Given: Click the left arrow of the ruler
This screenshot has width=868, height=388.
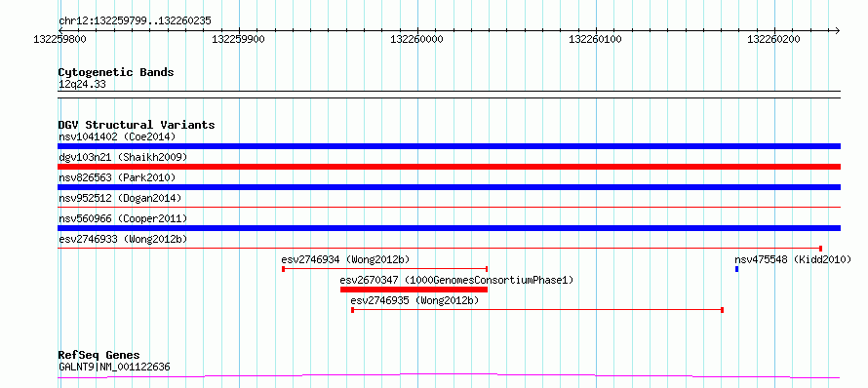Looking at the screenshot, I should pyautogui.click(x=60, y=30).
